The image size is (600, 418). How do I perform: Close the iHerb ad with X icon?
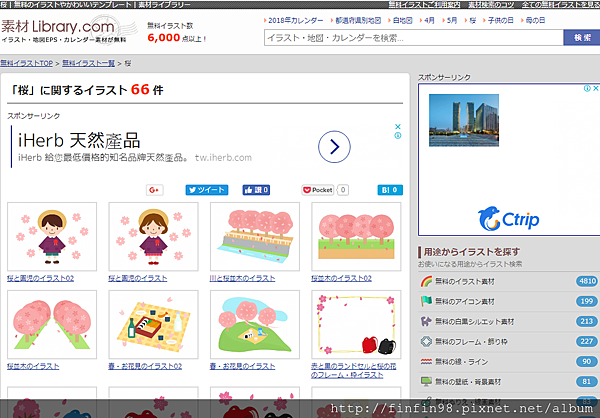click(x=398, y=127)
